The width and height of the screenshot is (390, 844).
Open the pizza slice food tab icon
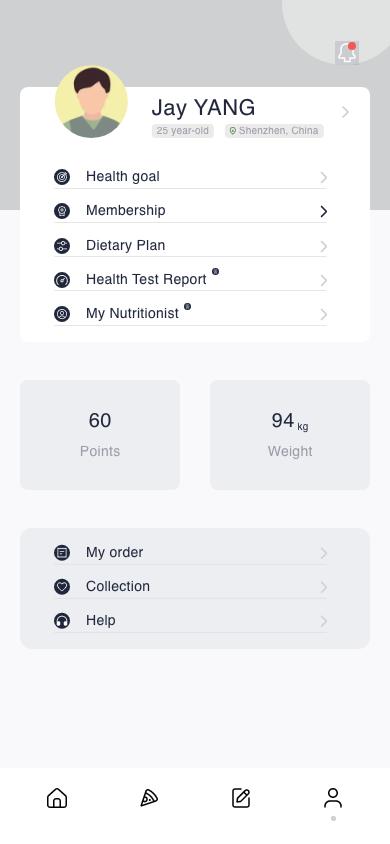point(149,798)
